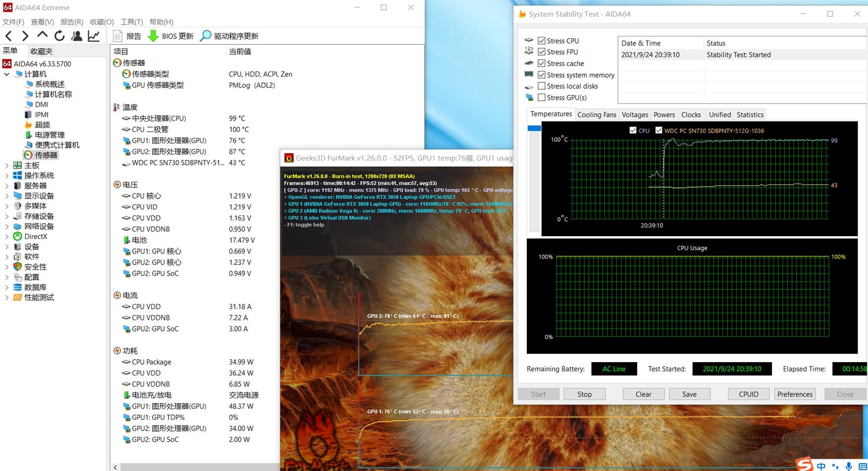Select the 电源管理 tree item
The image size is (868, 471).
pyautogui.click(x=49, y=135)
